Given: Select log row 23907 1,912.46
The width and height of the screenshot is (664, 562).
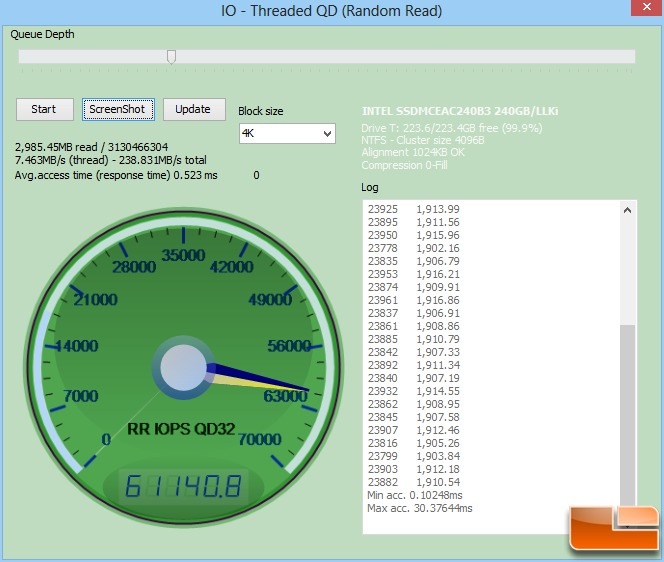Looking at the screenshot, I should point(413,430).
